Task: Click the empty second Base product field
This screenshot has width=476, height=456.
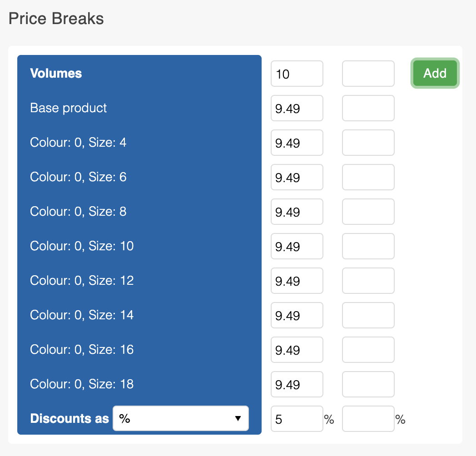Action: pos(368,108)
